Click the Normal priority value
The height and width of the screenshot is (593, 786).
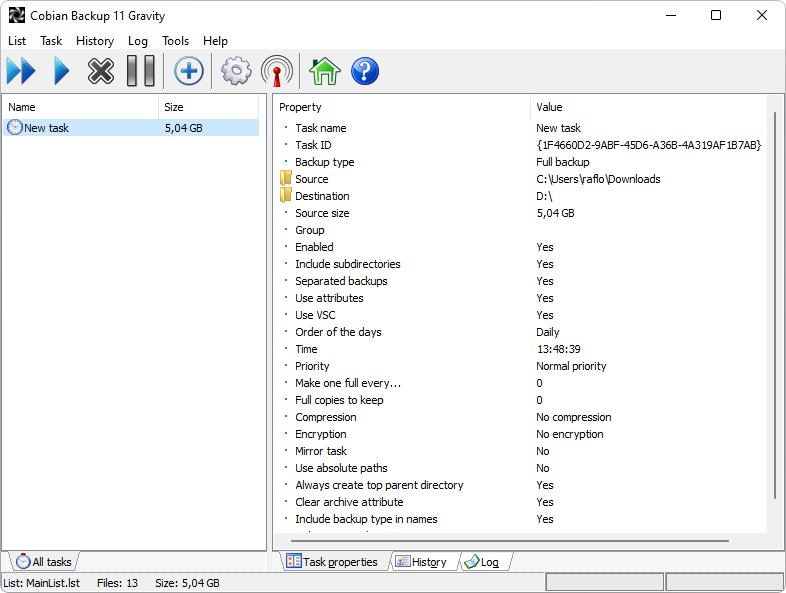pyautogui.click(x=571, y=366)
